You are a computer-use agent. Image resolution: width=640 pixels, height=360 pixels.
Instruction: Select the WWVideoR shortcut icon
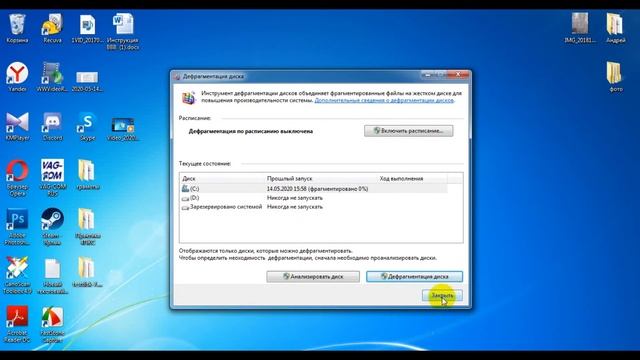[x=52, y=77]
